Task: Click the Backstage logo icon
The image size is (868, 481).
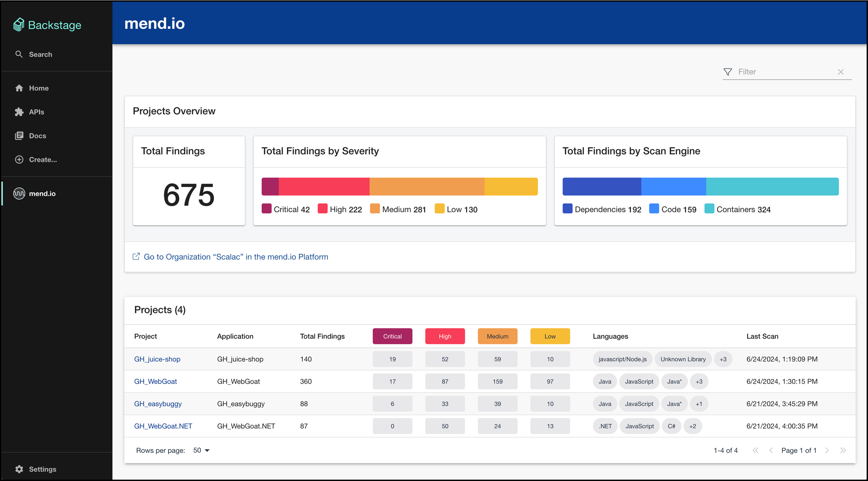Action: [x=19, y=25]
